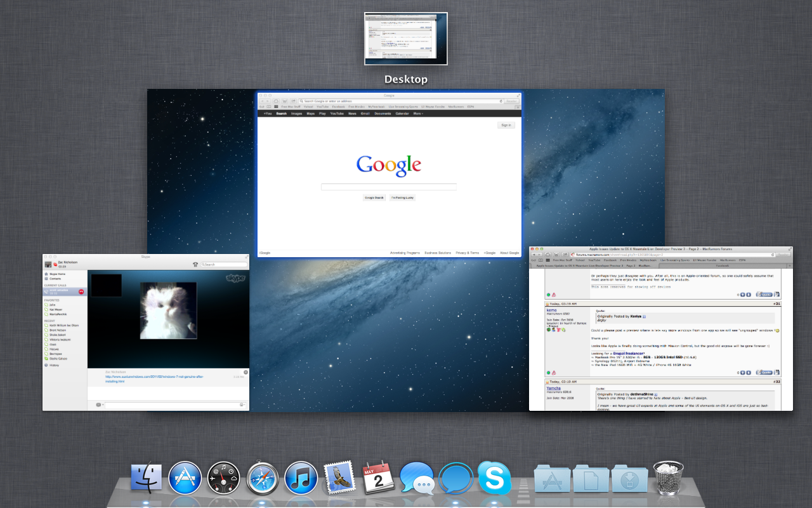Click the Safari compass icon in Dock

263,478
